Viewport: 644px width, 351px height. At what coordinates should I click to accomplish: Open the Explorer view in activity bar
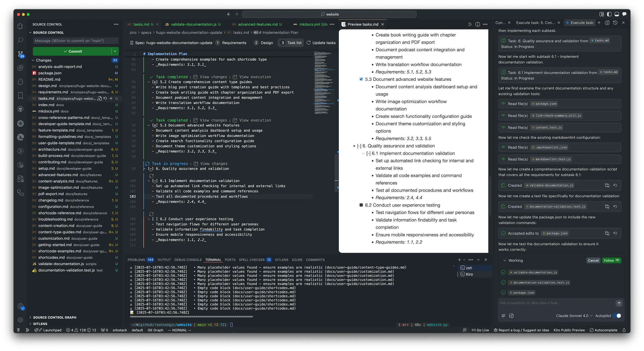[x=20, y=26]
